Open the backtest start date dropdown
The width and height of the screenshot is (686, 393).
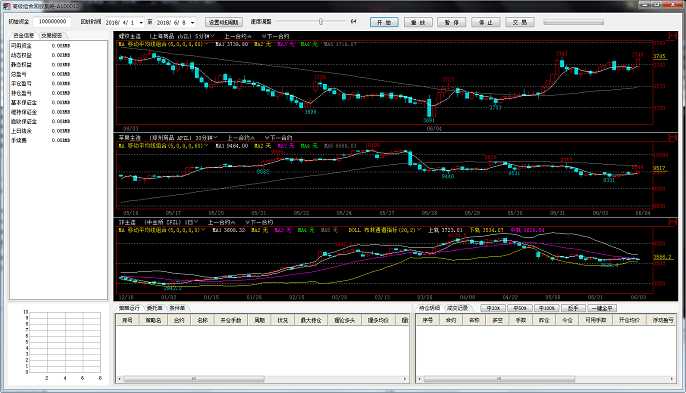pyautogui.click(x=141, y=22)
